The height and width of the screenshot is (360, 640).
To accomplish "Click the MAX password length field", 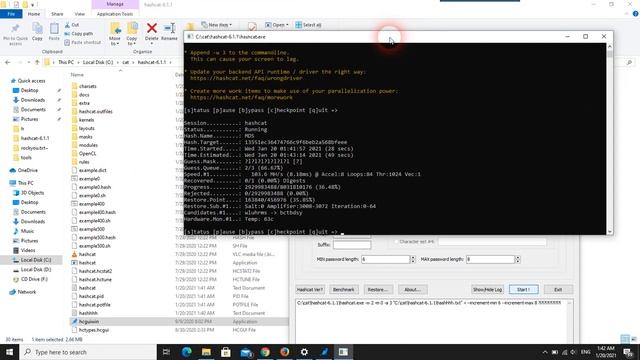I will point(490,259).
